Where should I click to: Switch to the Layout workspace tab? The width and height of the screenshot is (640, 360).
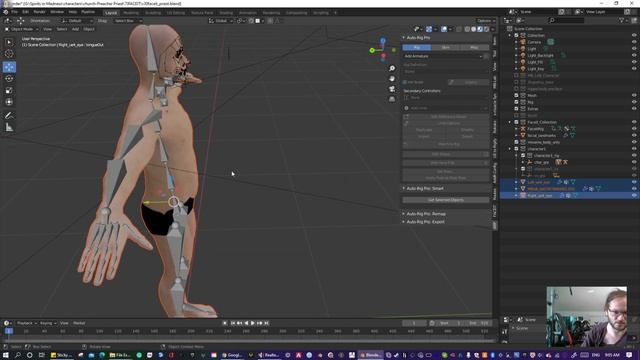pyautogui.click(x=111, y=13)
